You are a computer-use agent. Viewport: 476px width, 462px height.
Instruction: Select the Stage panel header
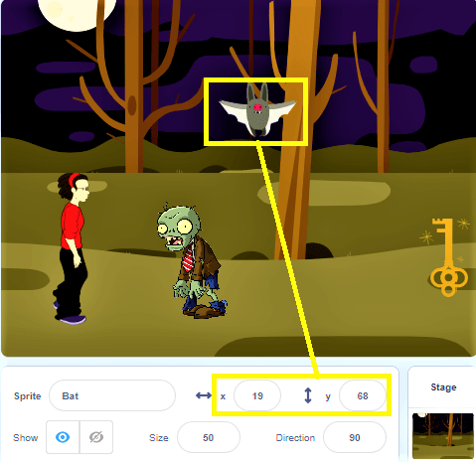click(x=443, y=387)
